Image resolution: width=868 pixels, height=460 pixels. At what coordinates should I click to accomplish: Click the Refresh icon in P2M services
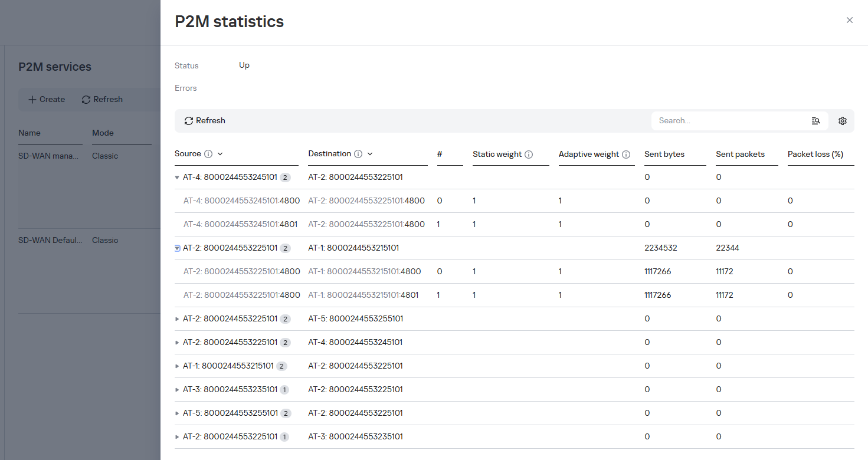click(x=86, y=100)
